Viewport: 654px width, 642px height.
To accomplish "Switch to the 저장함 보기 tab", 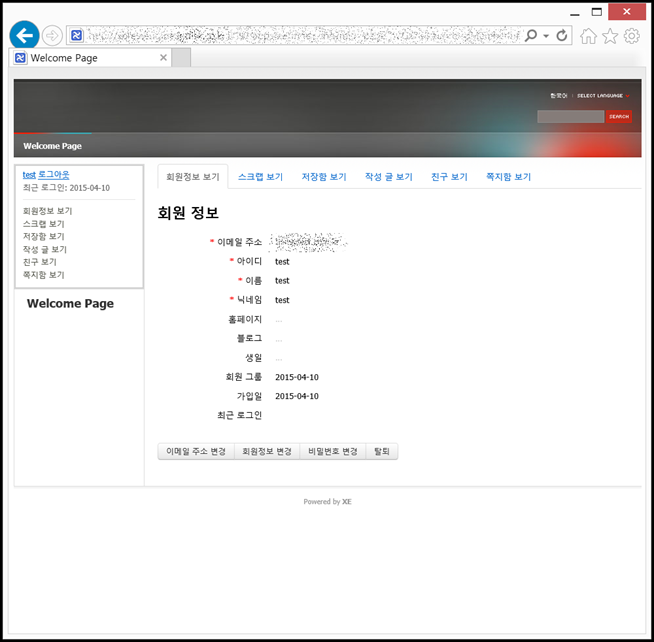I will (324, 177).
